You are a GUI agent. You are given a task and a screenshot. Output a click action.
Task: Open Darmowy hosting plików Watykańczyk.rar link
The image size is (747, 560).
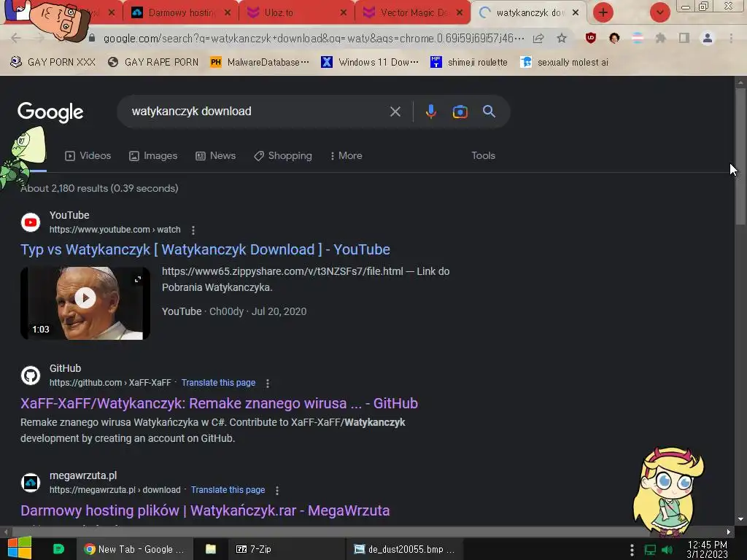click(205, 510)
